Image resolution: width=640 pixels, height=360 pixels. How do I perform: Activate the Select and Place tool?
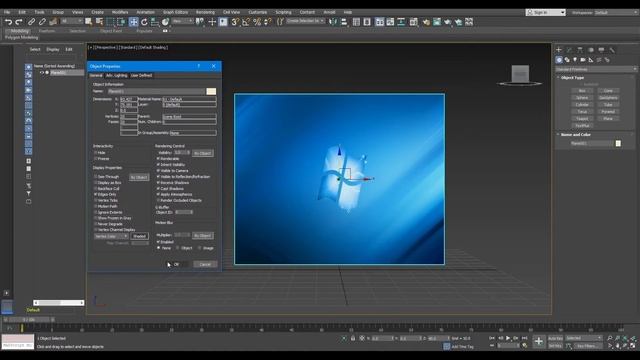tap(165, 22)
